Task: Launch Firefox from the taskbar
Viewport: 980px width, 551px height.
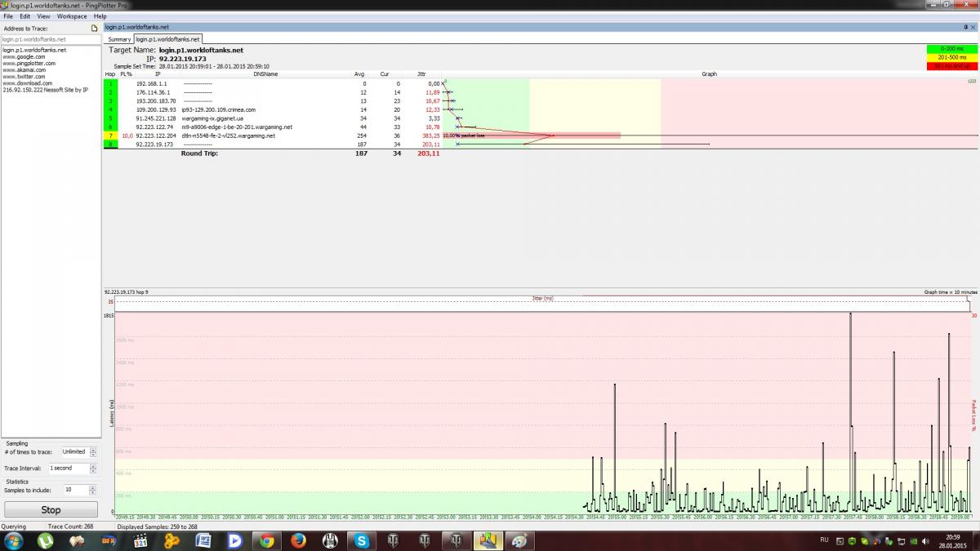Action: pos(298,540)
